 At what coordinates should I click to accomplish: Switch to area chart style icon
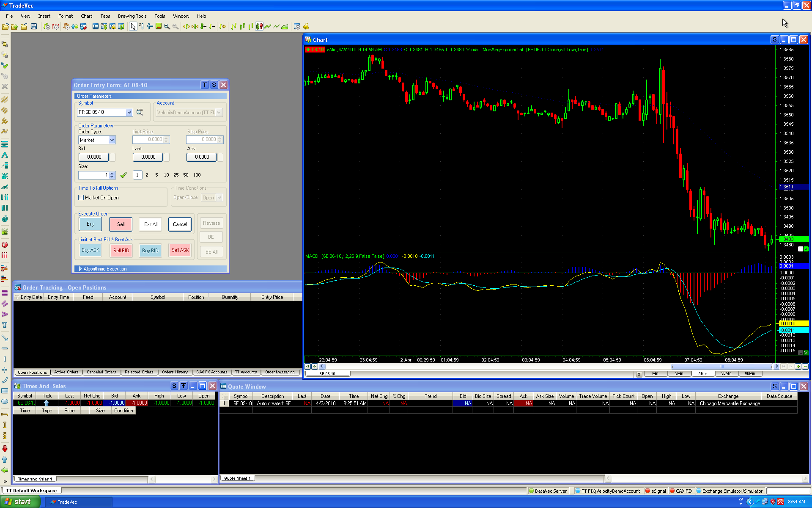click(x=285, y=27)
